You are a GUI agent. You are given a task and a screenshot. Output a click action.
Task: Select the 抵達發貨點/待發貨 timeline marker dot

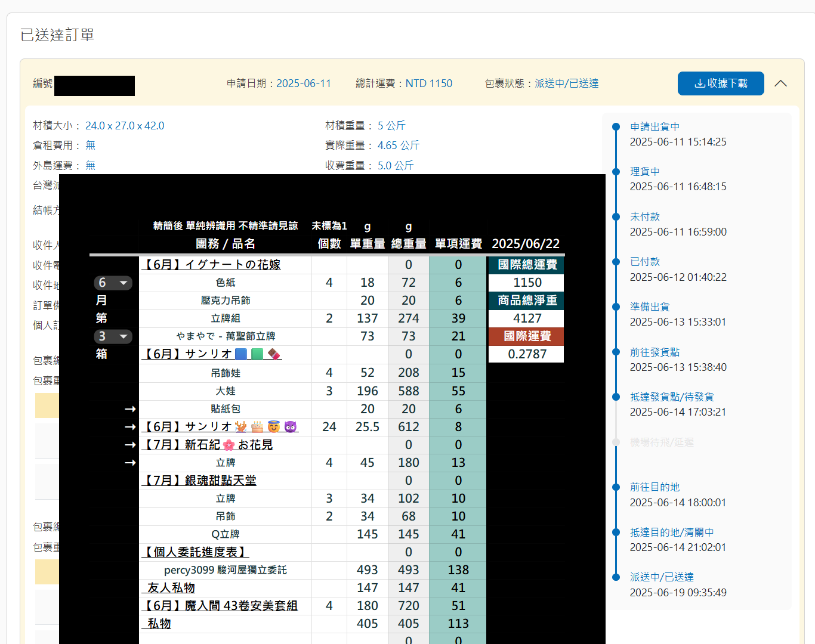616,397
